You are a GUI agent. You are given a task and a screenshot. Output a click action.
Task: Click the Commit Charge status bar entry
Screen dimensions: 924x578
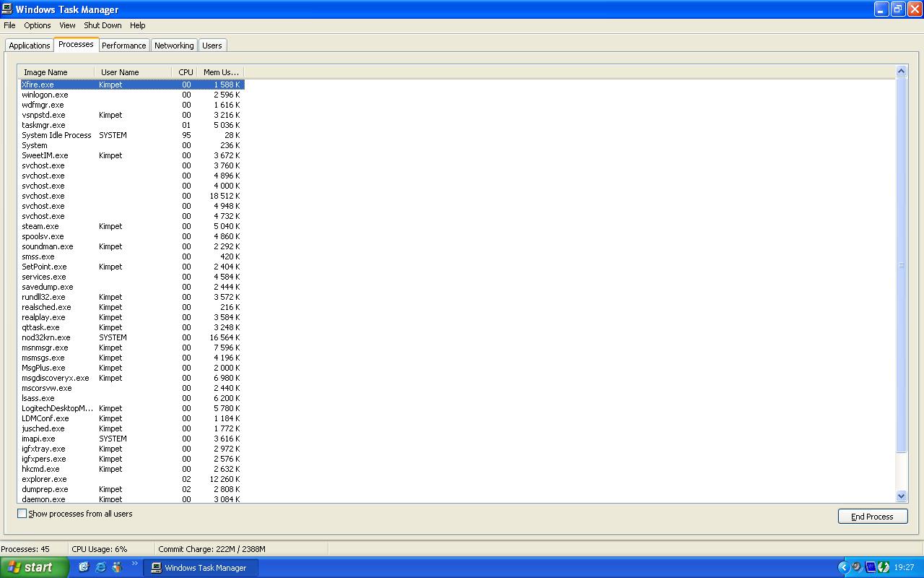tap(212, 549)
